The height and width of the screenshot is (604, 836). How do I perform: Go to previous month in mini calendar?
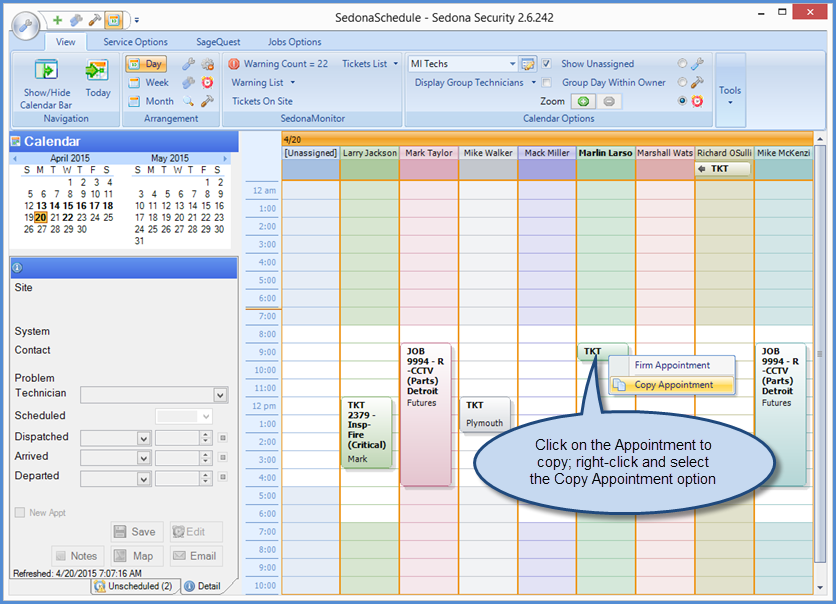click(x=15, y=158)
